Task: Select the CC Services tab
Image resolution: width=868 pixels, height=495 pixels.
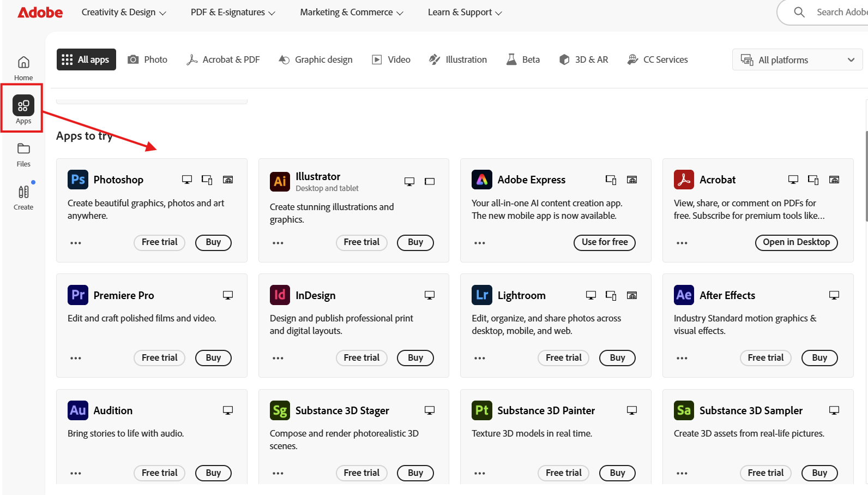Action: (658, 59)
